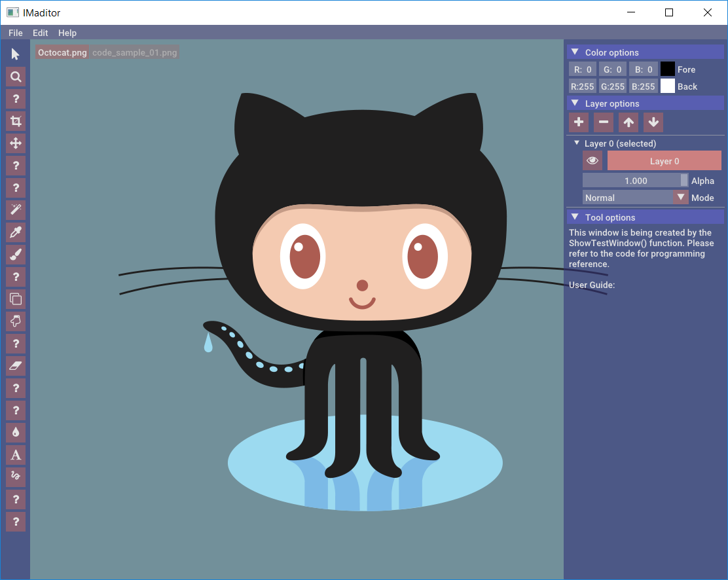This screenshot has width=728, height=580.
Task: Click the "Mode" label
Action: (x=702, y=197)
